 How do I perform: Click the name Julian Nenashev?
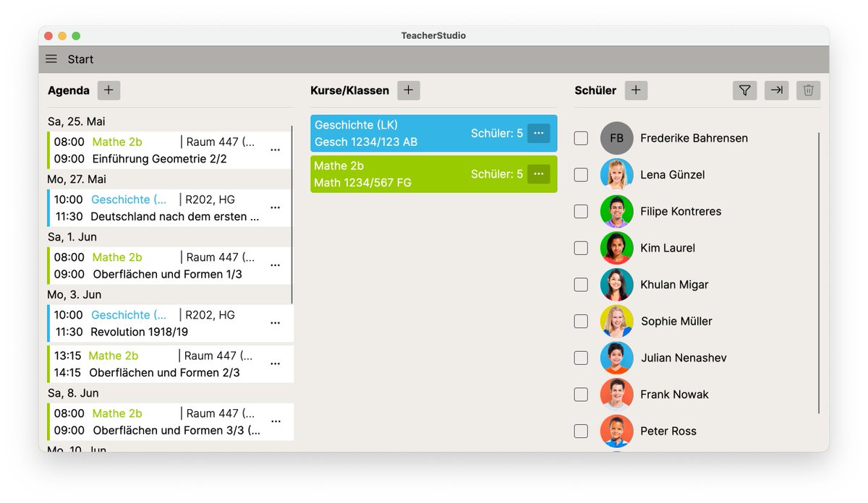684,358
